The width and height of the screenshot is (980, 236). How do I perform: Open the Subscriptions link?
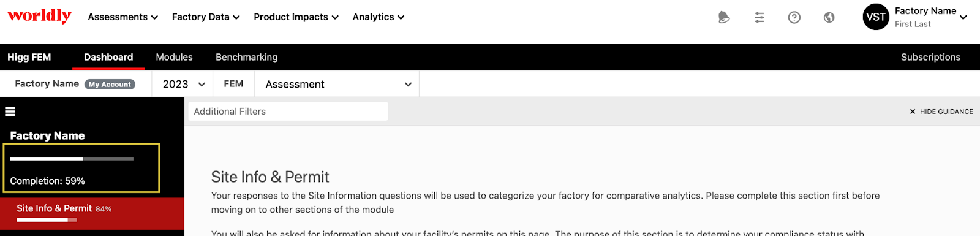click(x=930, y=57)
